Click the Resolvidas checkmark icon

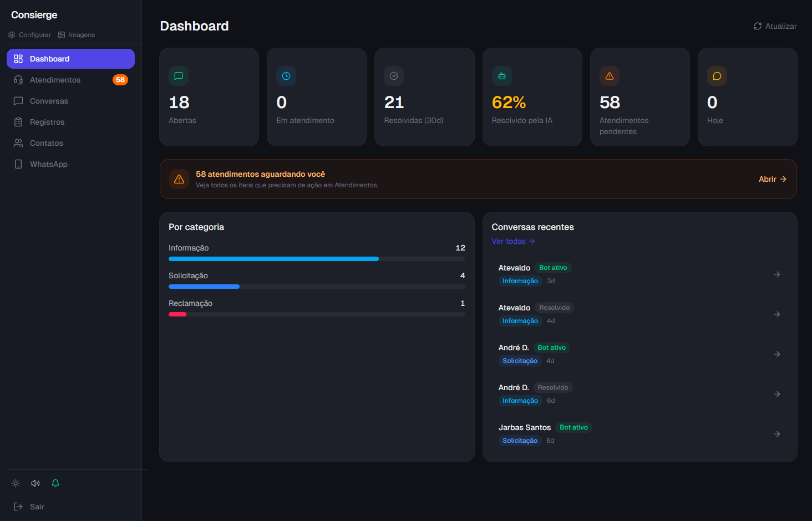click(x=394, y=76)
